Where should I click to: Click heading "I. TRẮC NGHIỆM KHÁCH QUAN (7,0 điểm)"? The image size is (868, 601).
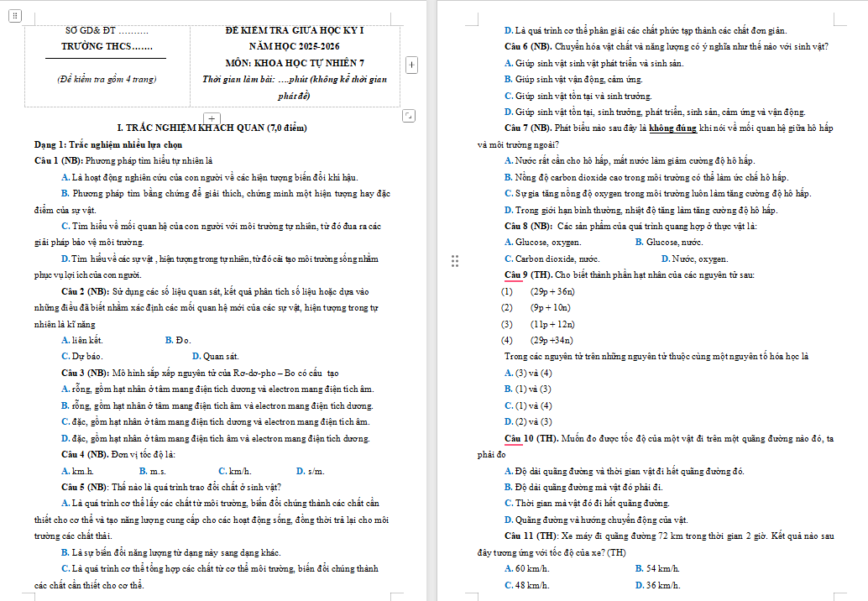click(212, 128)
